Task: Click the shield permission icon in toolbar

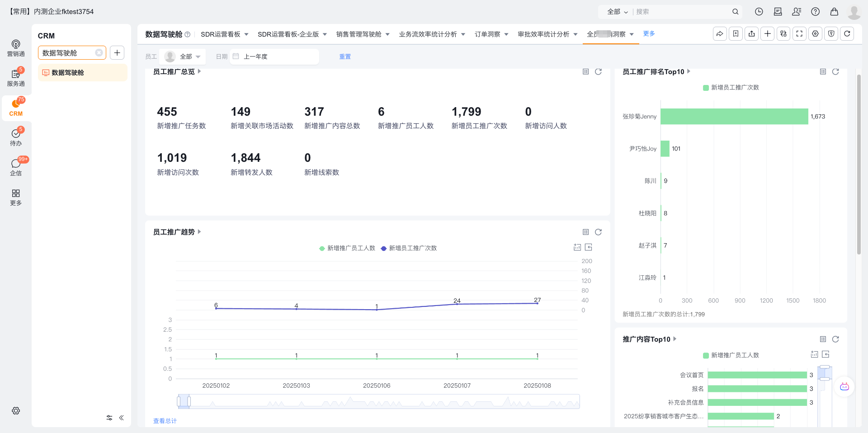Action: [831, 34]
